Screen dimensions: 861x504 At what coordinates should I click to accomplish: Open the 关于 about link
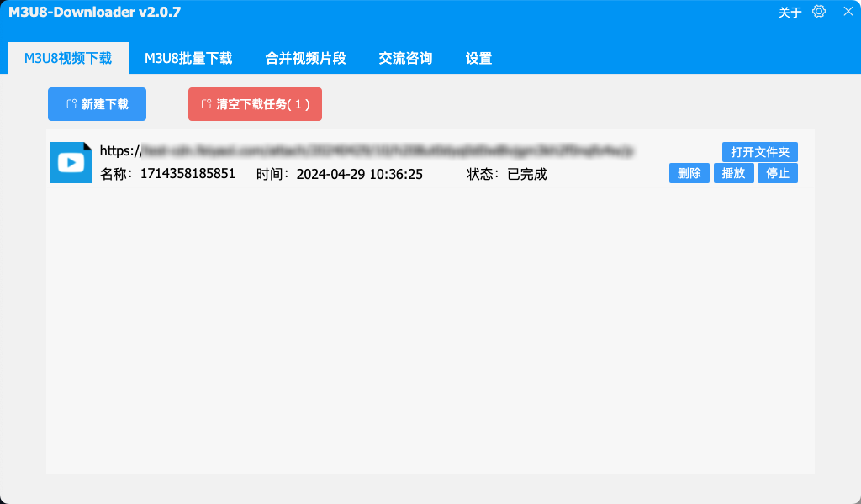pyautogui.click(x=790, y=13)
